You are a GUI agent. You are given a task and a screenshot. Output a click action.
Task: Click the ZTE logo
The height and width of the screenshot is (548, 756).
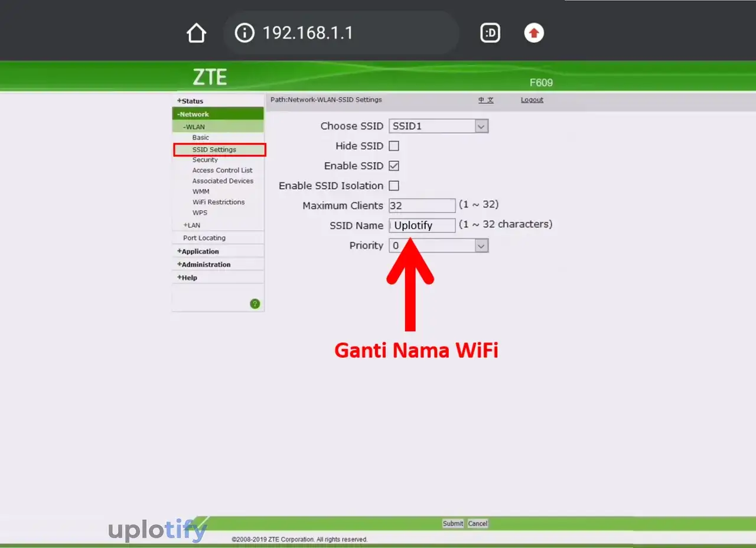coord(210,77)
